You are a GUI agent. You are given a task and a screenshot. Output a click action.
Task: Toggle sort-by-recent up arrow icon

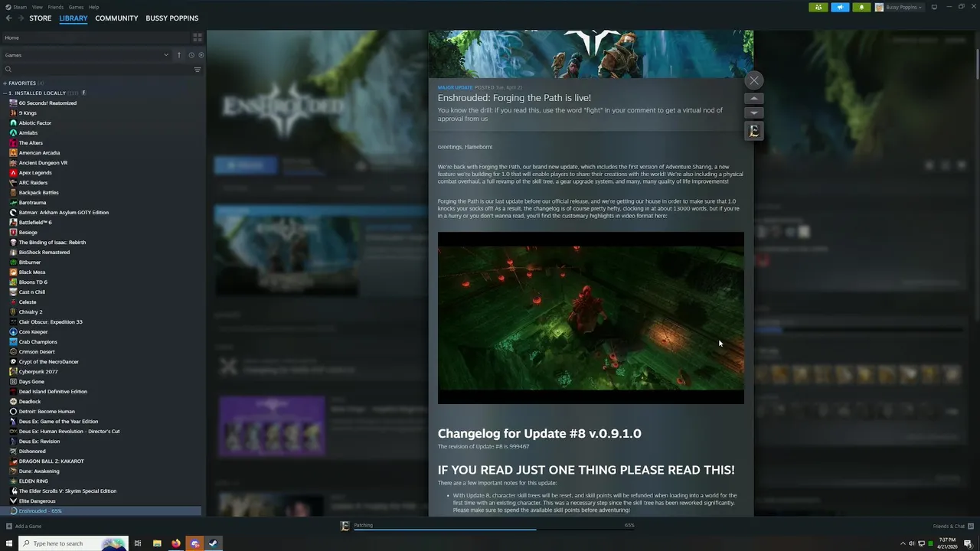point(179,55)
